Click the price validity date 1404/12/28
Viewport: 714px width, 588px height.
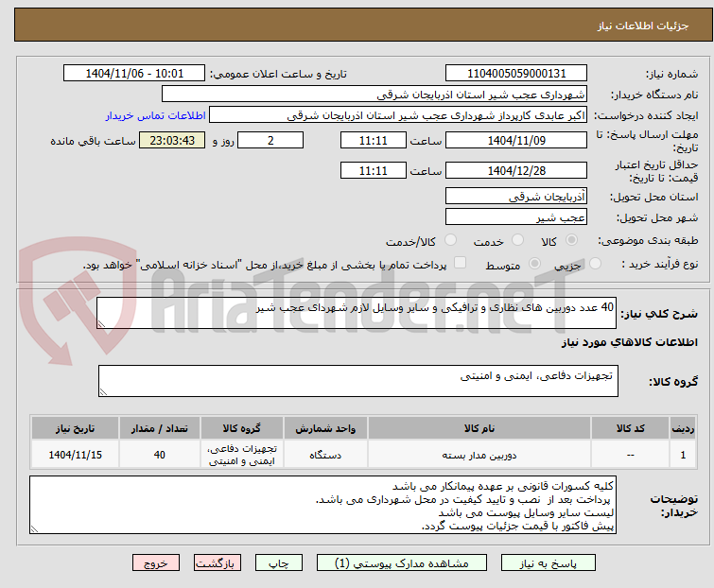tap(516, 171)
